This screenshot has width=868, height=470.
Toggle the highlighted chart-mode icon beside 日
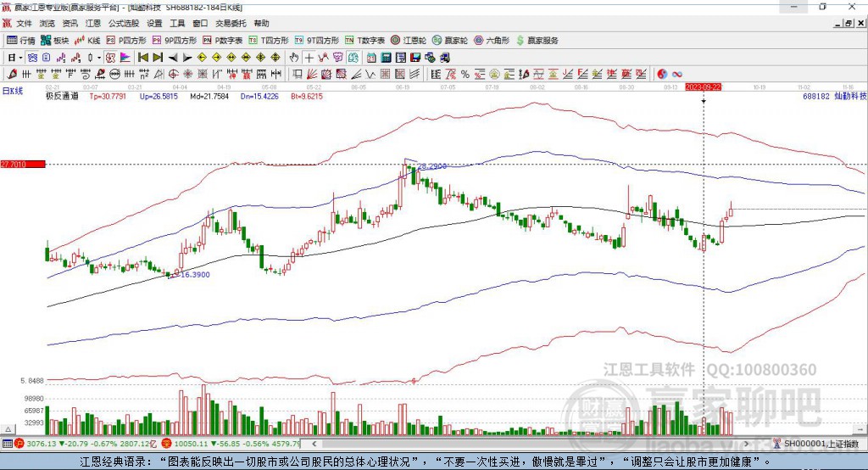pyautogui.click(x=33, y=58)
